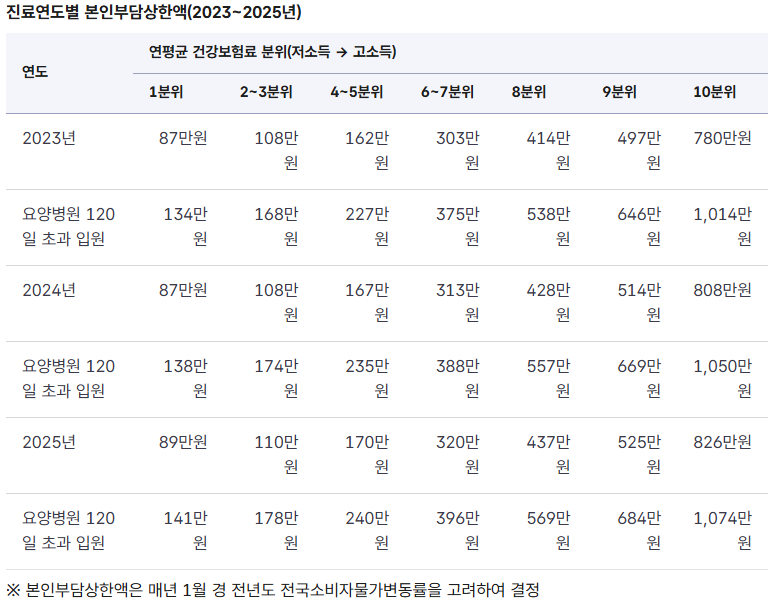Screen dimensions: 773x604
Task: Select the 8분위 column header
Action: [x=528, y=92]
